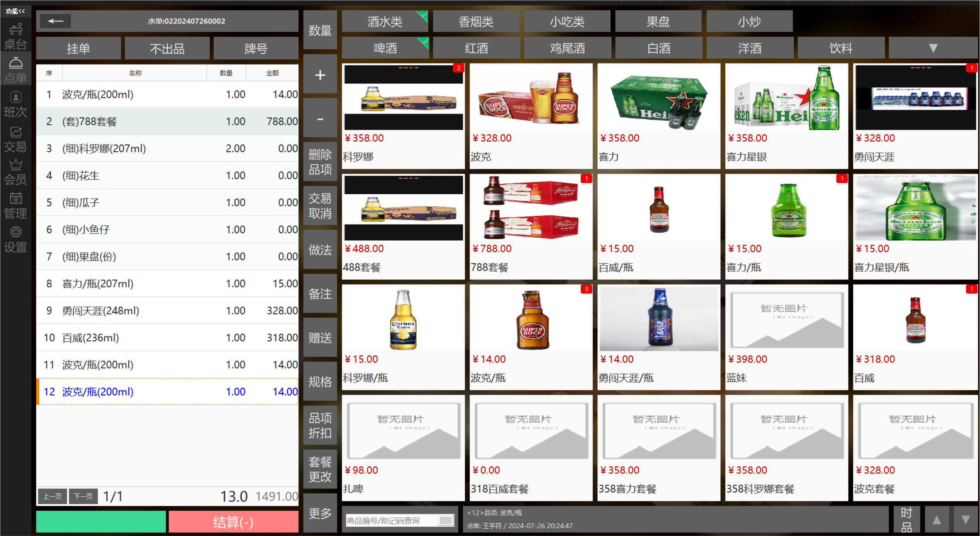Click the keyboard icon in search box

tap(445, 521)
